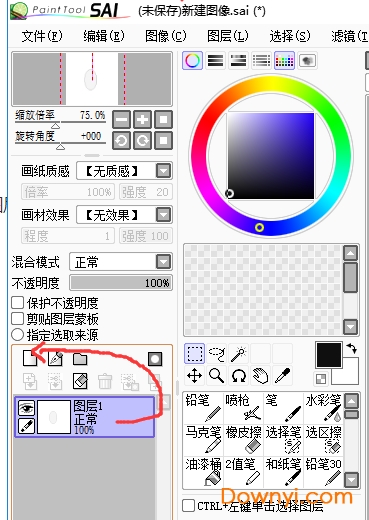Delete the layer with trash icon
The width and height of the screenshot is (369, 520).
105,381
